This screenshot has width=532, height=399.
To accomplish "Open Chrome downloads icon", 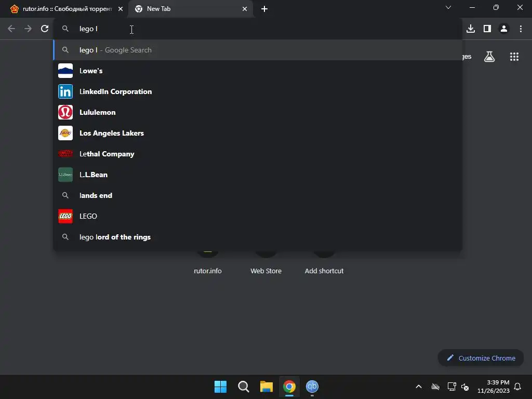I will [x=471, y=29].
